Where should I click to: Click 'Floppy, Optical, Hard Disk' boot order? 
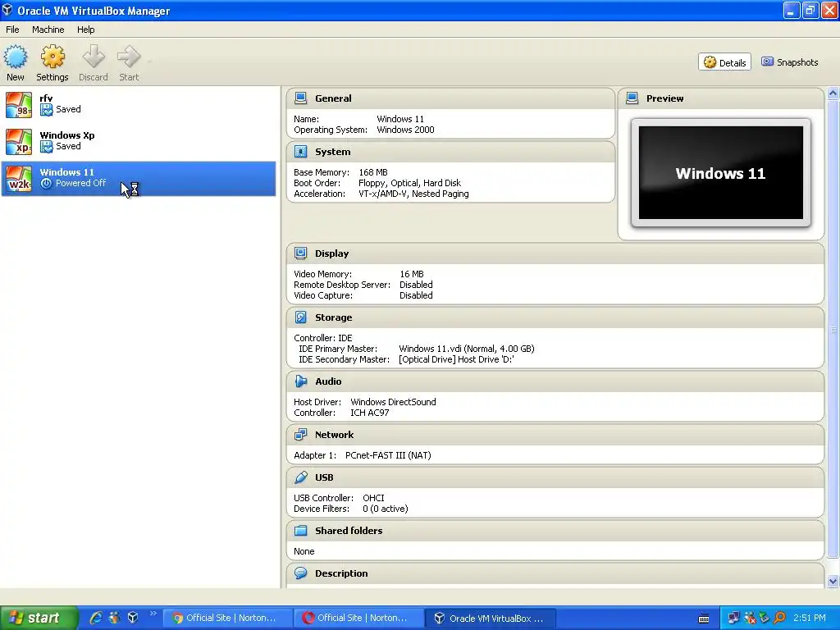[410, 183]
